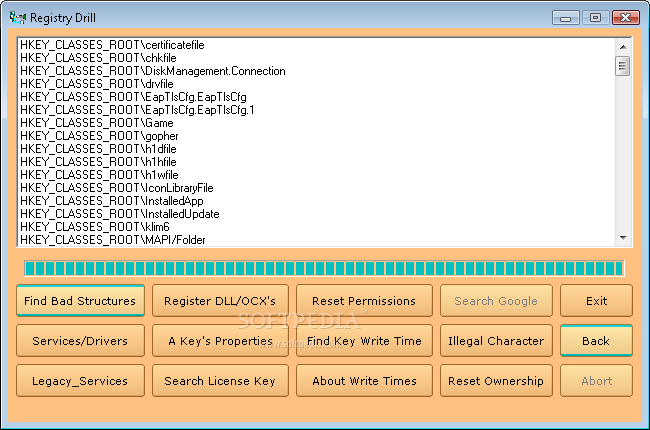The width and height of the screenshot is (650, 430).
Task: Click the Registry Drill title bar icon
Action: (18, 17)
